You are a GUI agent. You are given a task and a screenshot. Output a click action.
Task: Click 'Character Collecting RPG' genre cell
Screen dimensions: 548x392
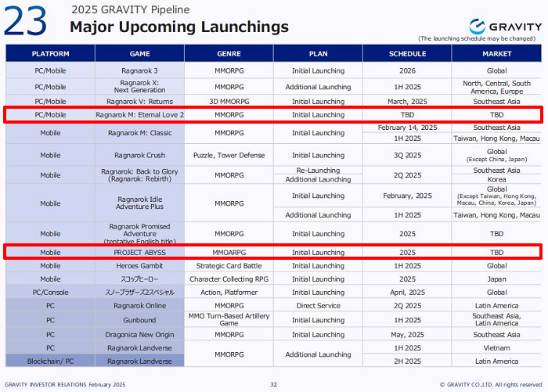click(x=229, y=279)
